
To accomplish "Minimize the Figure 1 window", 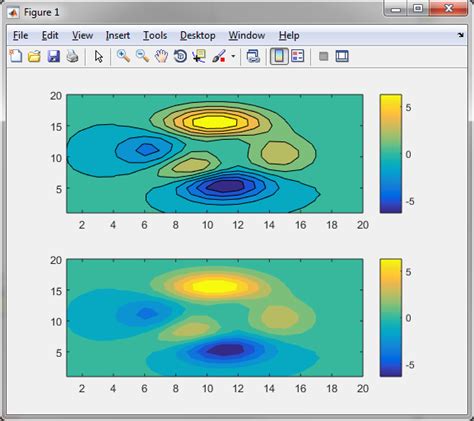I will [396, 9].
